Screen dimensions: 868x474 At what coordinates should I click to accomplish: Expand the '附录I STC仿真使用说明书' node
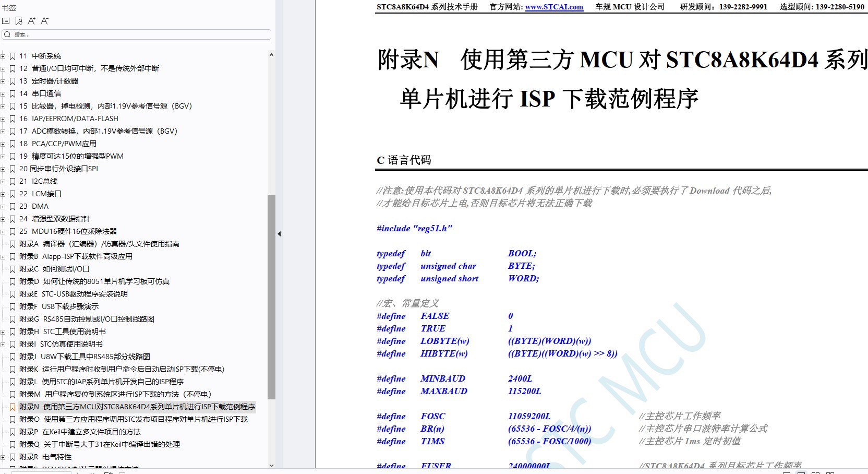pyautogui.click(x=3, y=344)
